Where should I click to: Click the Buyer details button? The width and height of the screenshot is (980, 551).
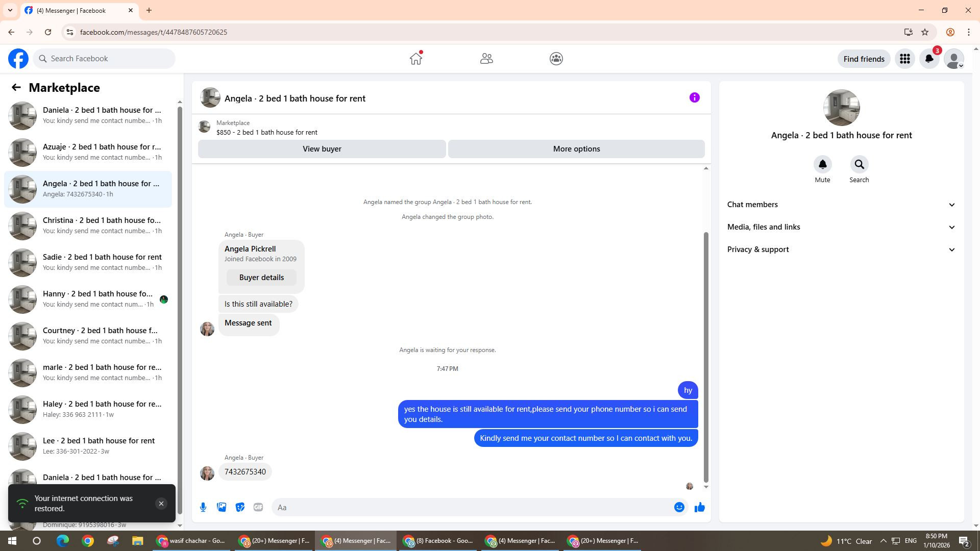[x=261, y=278]
